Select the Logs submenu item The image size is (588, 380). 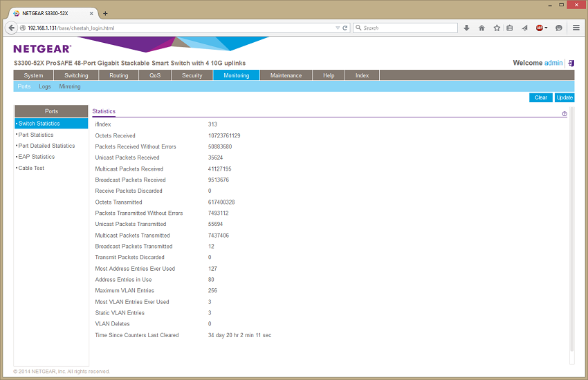coord(45,86)
